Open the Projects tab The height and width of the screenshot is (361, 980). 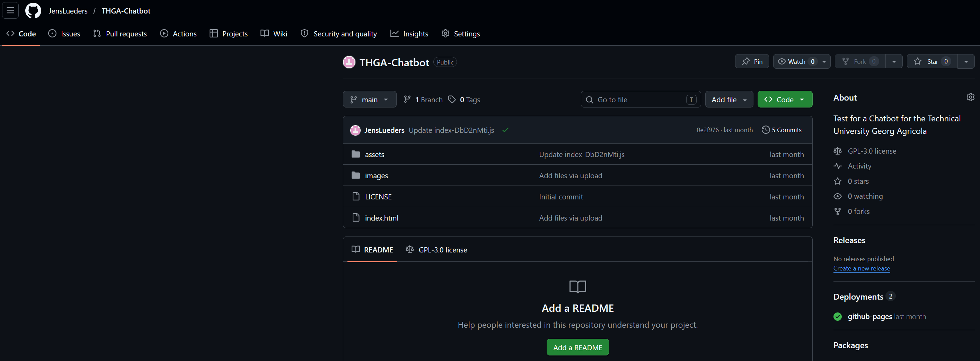[229, 34]
